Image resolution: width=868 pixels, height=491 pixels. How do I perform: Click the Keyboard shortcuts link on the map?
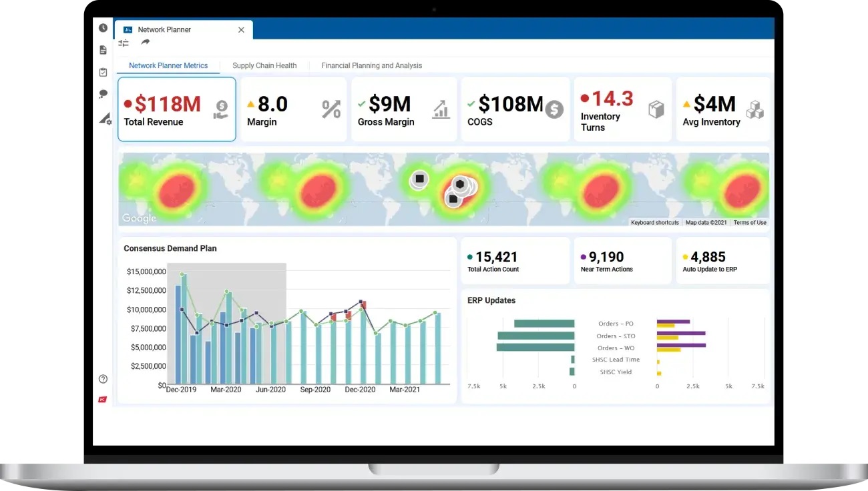656,222
